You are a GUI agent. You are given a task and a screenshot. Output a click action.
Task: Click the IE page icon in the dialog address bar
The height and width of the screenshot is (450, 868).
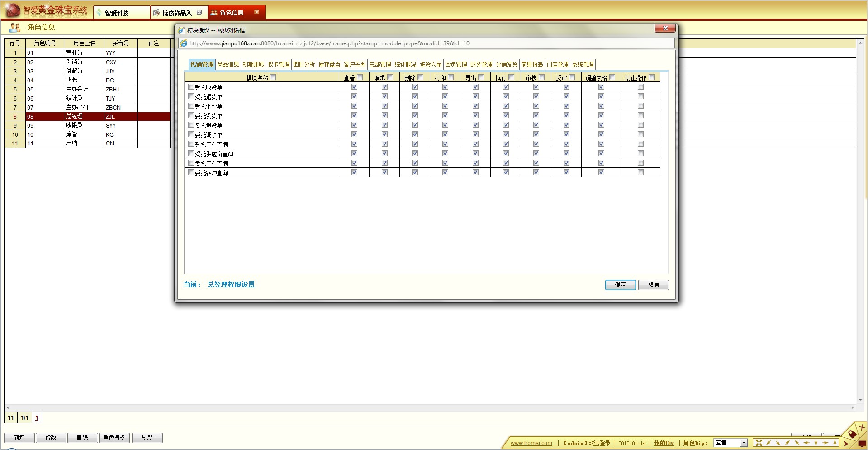click(184, 43)
